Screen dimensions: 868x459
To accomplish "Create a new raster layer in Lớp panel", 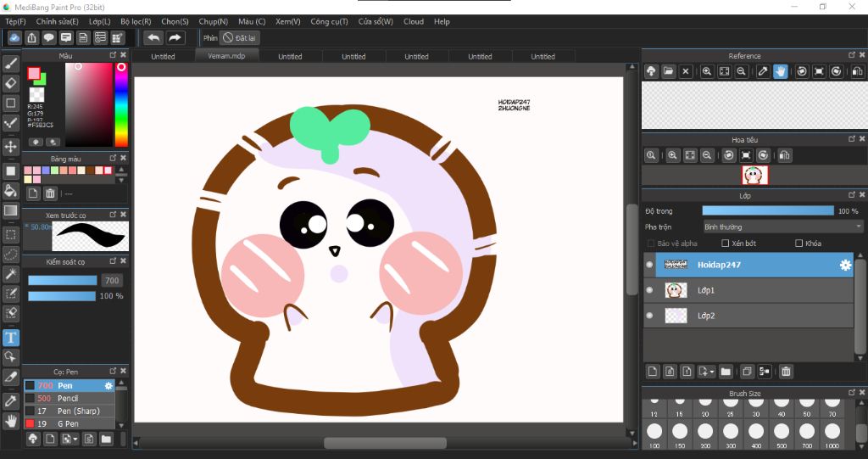I will (x=653, y=372).
